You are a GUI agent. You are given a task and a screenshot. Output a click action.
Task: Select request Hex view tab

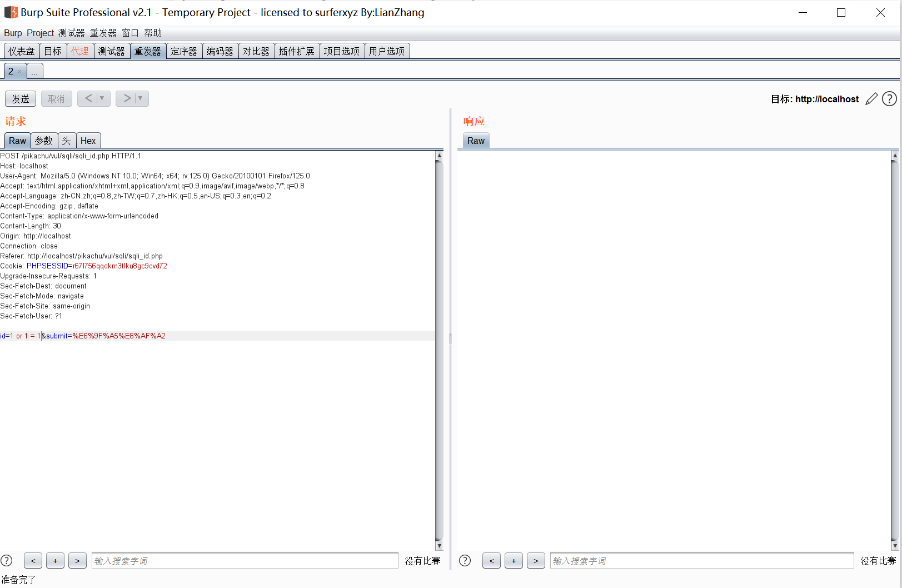[88, 141]
